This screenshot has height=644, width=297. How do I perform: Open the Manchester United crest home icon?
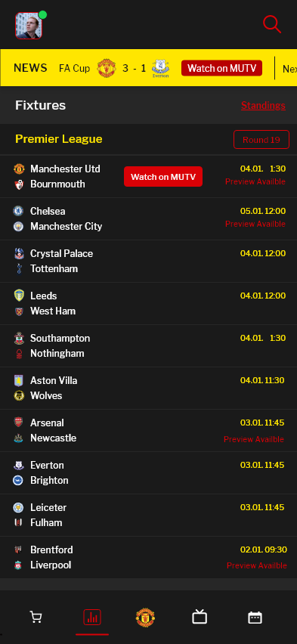point(145,618)
